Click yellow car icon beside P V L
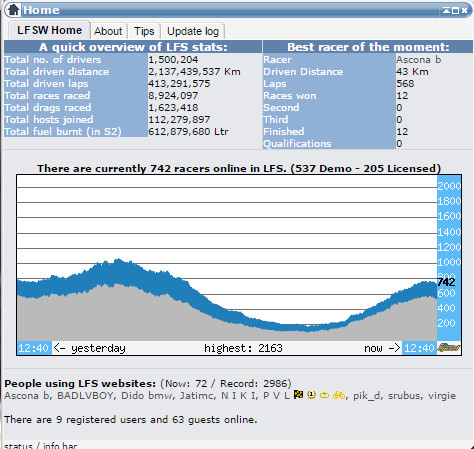 click(x=324, y=395)
